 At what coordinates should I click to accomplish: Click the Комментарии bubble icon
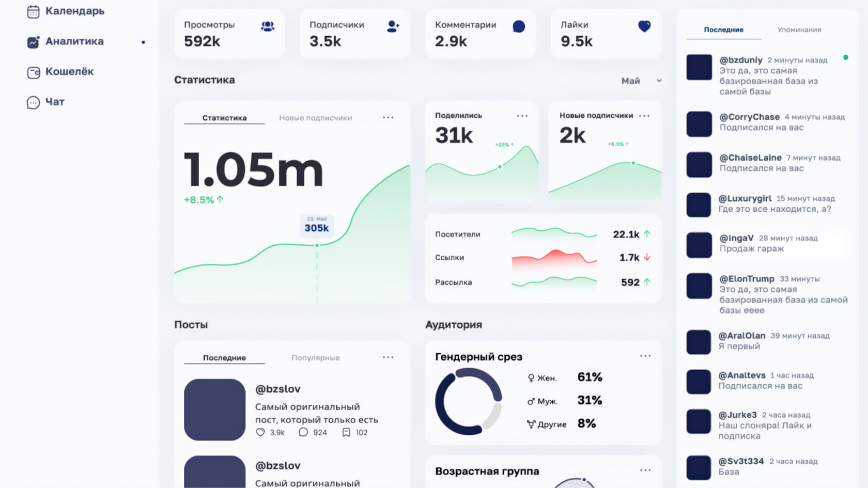(x=519, y=26)
